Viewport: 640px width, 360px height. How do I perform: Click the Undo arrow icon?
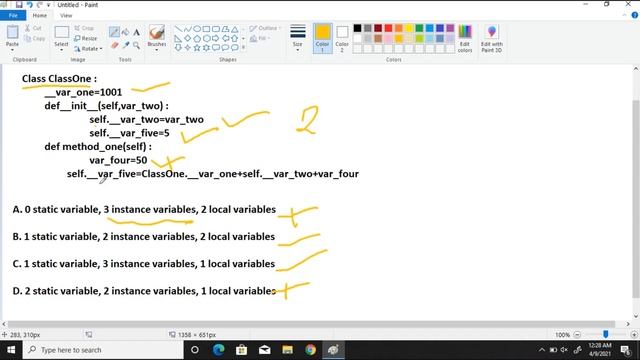point(30,5)
